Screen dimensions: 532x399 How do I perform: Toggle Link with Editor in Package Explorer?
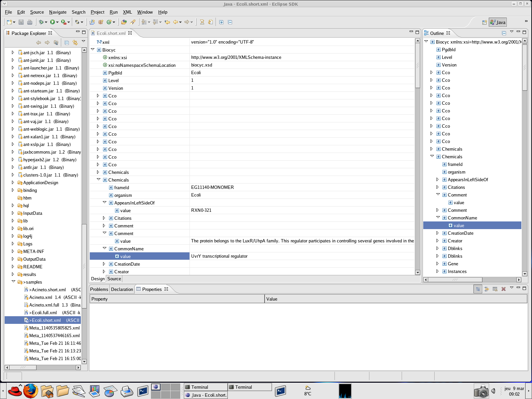click(x=75, y=42)
